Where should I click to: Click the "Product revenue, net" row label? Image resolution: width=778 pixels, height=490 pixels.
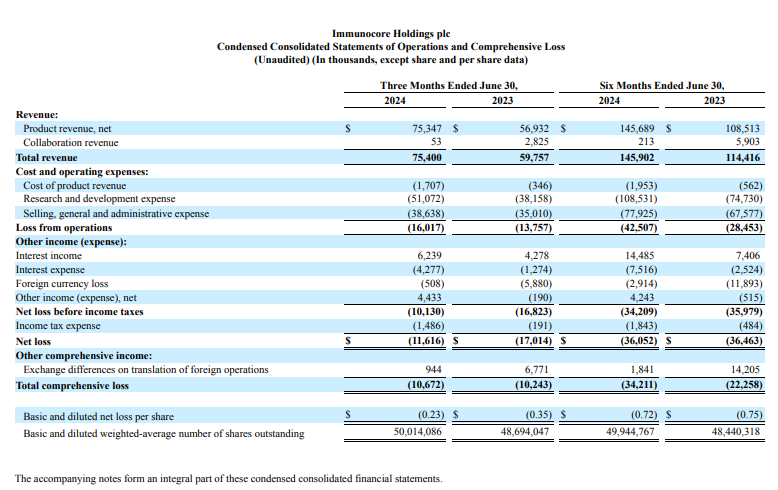coord(67,128)
